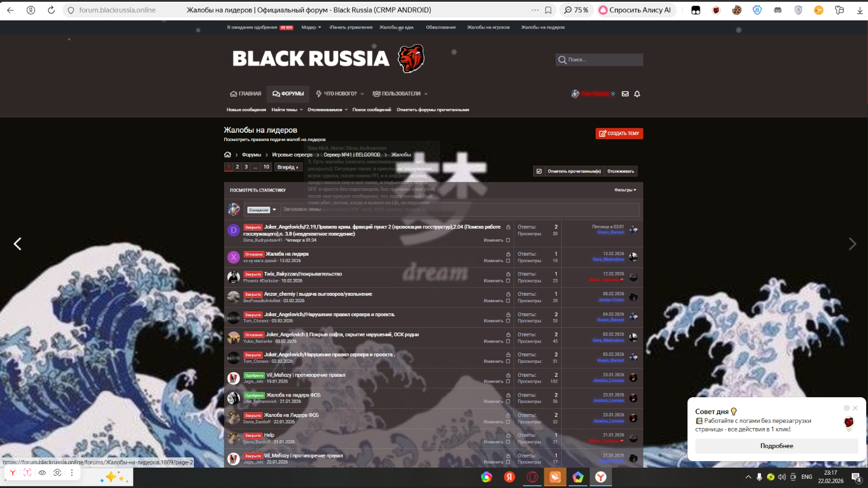
Task: Go to next image with right arrow
Action: [x=852, y=244]
